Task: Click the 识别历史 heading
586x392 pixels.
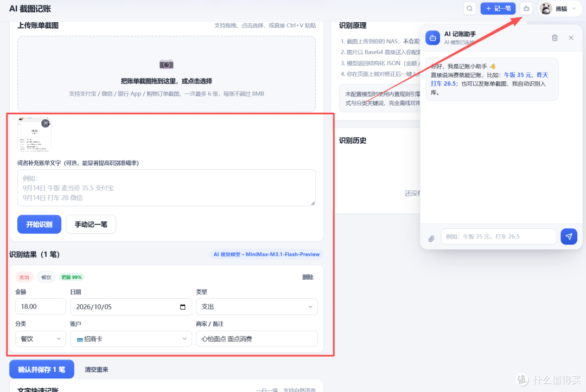Action: point(353,140)
